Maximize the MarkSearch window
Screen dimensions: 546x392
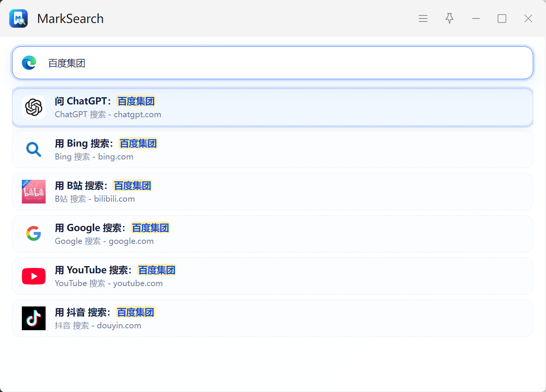point(502,18)
